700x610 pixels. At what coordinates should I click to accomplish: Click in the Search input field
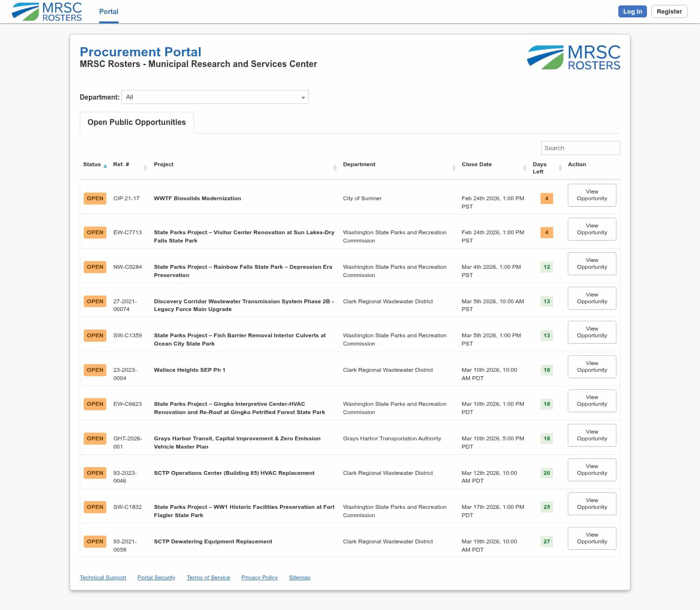point(580,148)
